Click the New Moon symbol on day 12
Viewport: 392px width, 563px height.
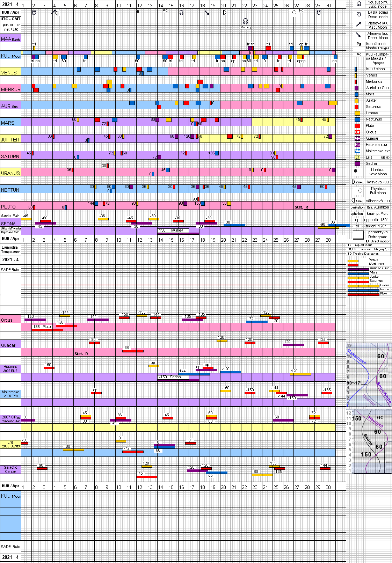click(138, 12)
